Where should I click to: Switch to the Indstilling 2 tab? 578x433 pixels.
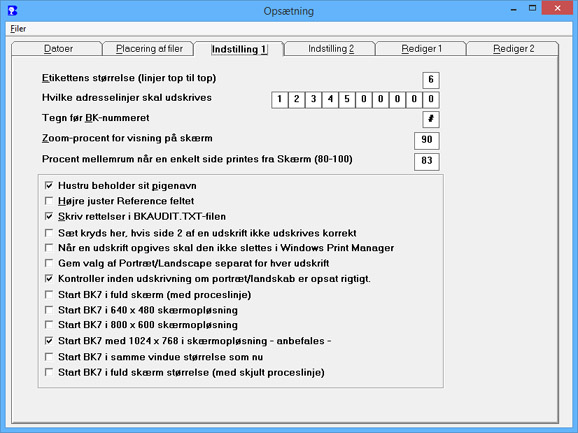point(331,49)
